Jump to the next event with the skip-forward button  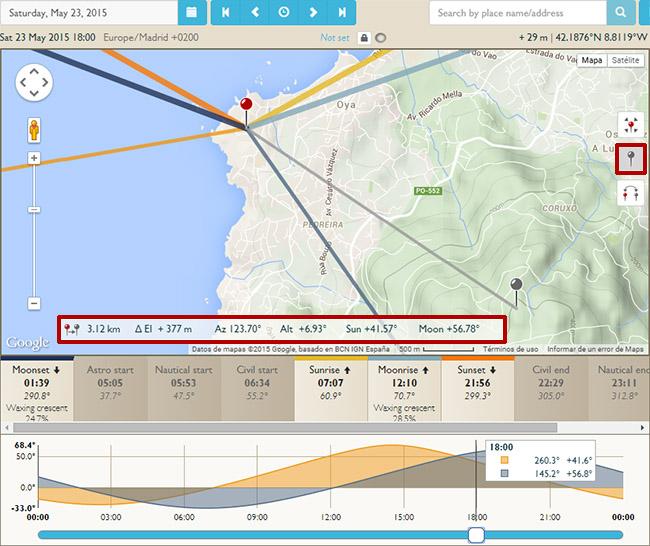pyautogui.click(x=342, y=13)
